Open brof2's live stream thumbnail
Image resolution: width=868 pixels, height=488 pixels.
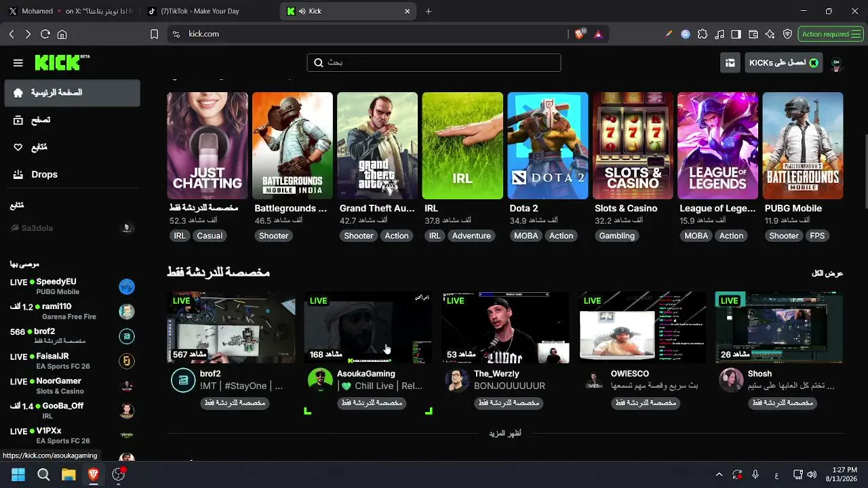231,327
